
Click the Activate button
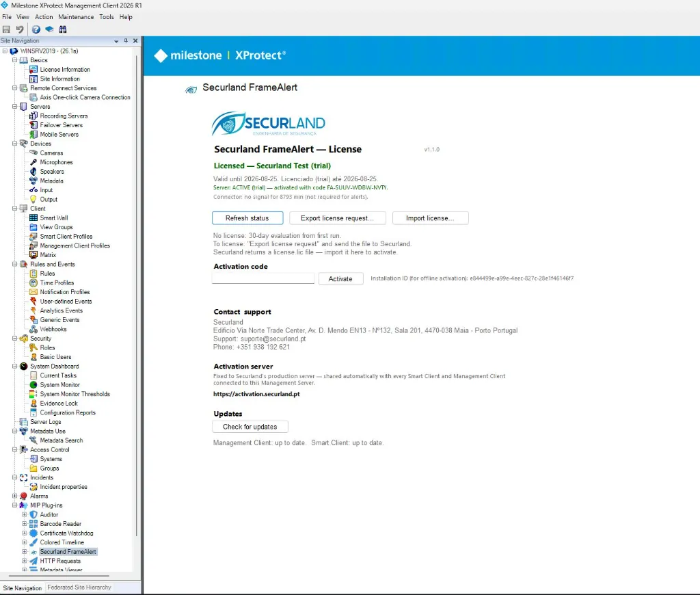click(x=340, y=279)
